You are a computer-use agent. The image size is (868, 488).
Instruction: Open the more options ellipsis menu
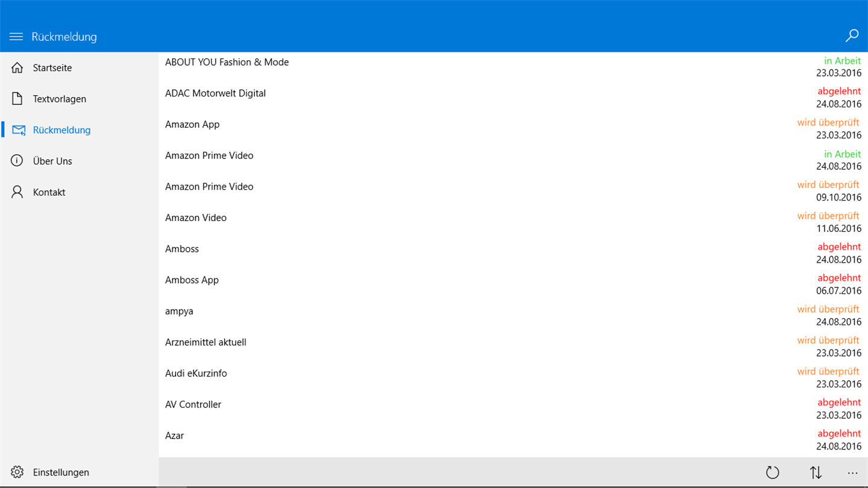point(852,474)
